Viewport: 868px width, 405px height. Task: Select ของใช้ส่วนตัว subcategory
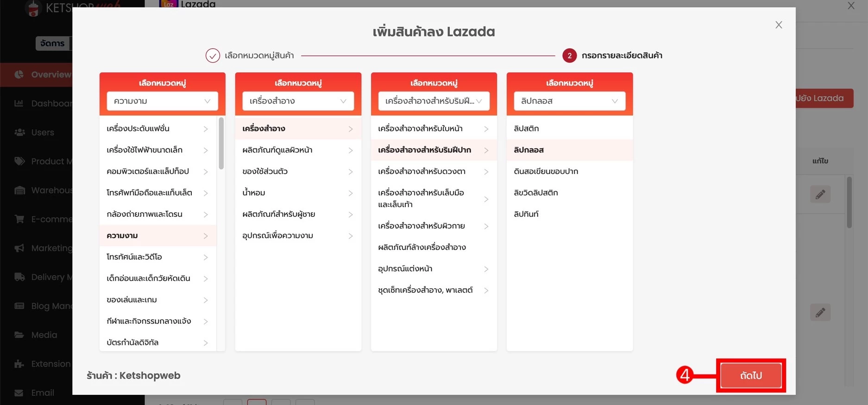(298, 171)
